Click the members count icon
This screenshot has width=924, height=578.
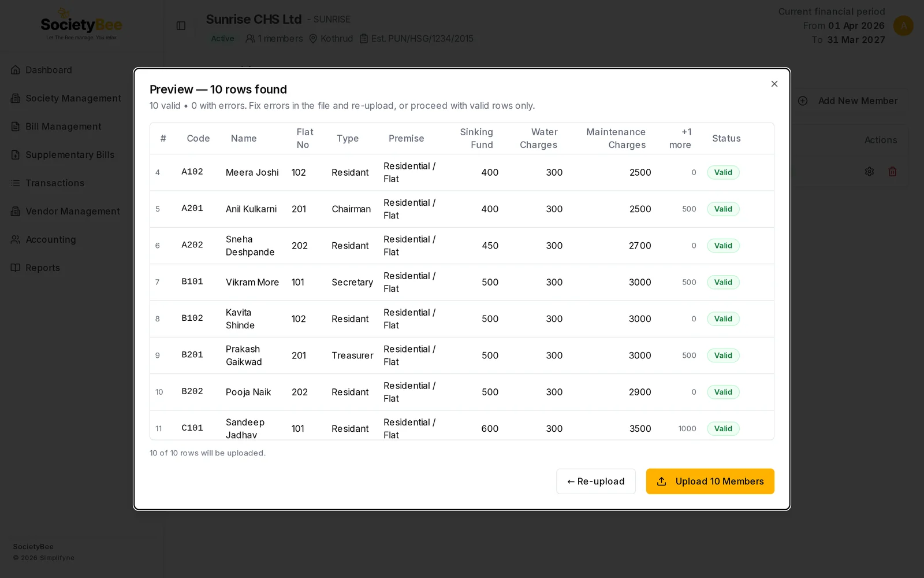250,39
